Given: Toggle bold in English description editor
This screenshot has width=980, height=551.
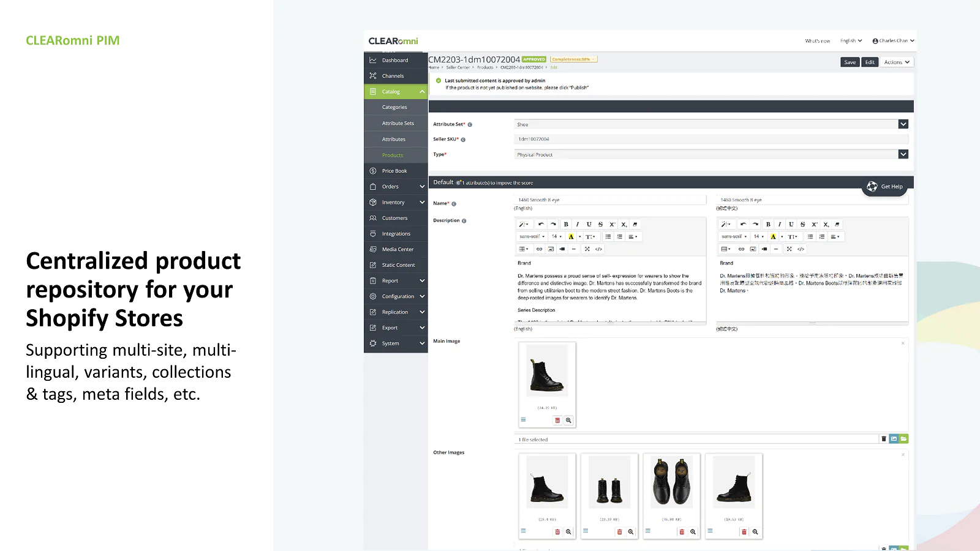Looking at the screenshot, I should click(x=566, y=224).
